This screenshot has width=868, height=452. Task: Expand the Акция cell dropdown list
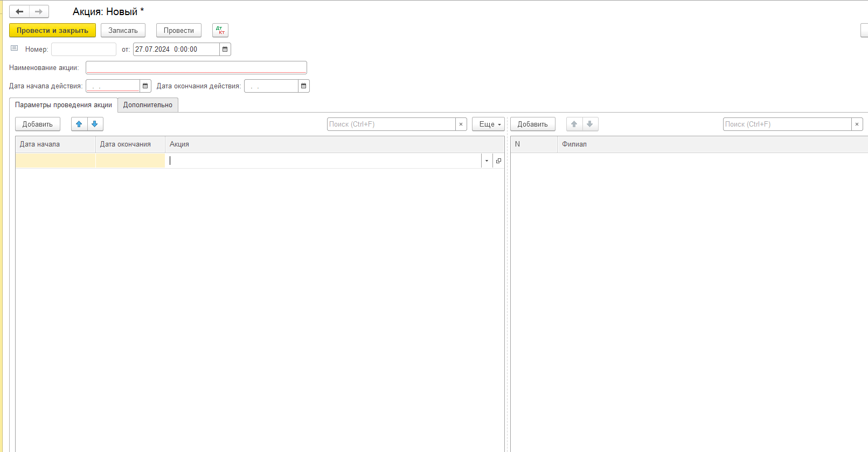[x=487, y=161]
